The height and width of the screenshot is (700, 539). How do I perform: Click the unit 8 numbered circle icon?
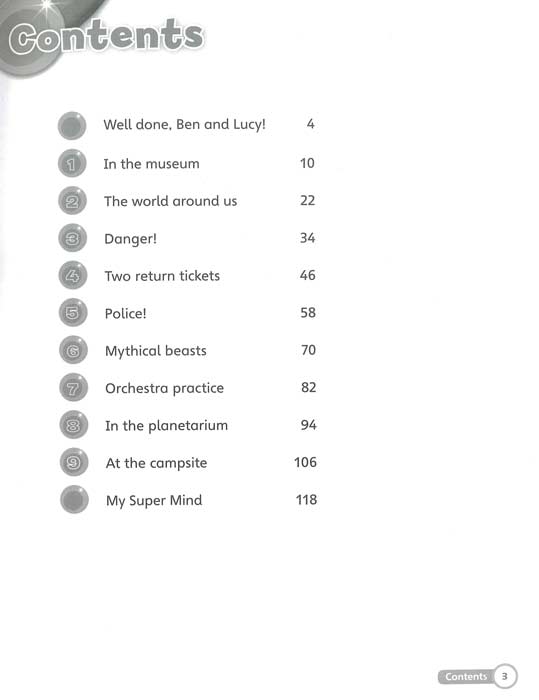pyautogui.click(x=74, y=425)
